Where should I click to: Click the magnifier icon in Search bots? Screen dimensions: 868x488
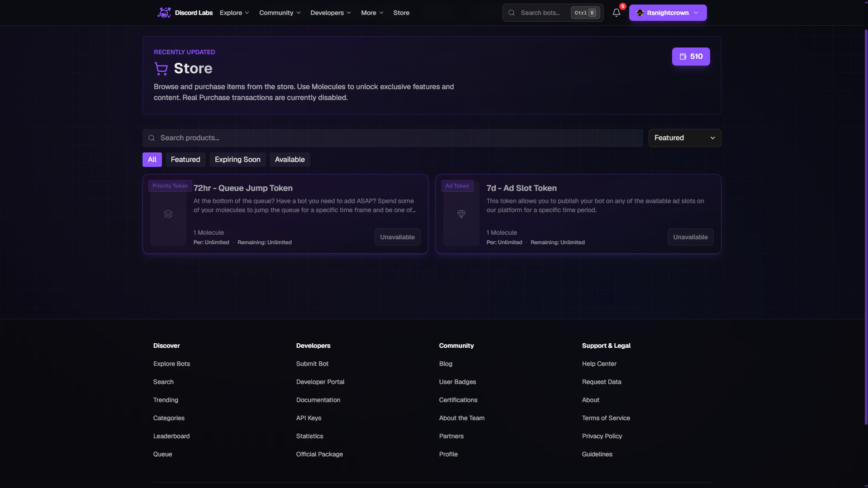(x=512, y=13)
